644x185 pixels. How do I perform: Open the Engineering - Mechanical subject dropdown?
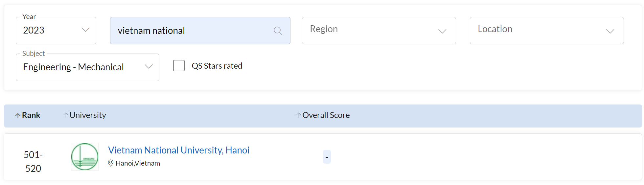click(x=87, y=67)
